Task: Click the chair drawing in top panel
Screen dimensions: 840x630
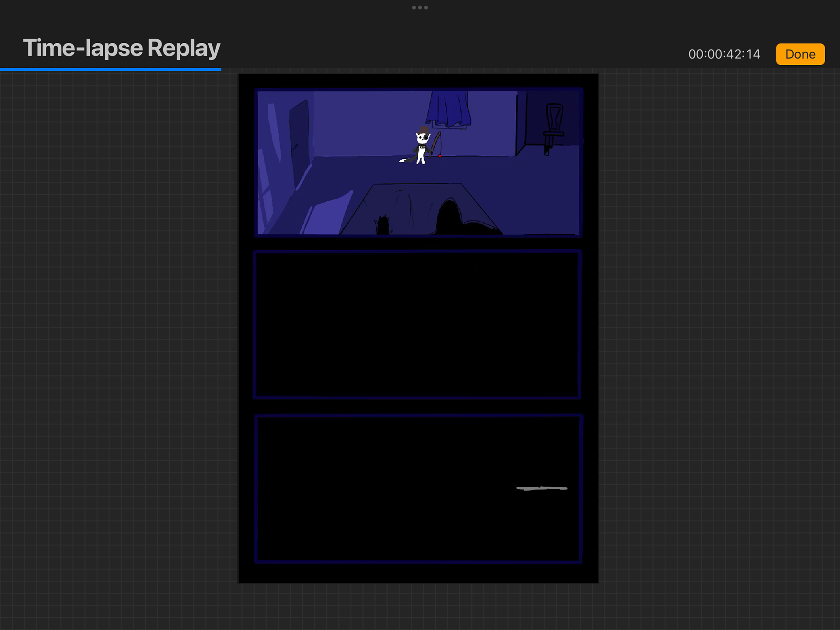Action: 553,129
